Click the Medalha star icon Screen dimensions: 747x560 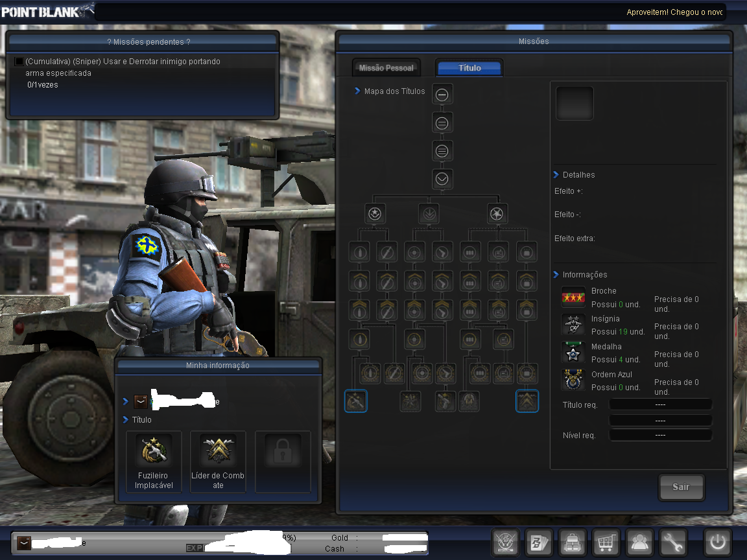tap(573, 353)
